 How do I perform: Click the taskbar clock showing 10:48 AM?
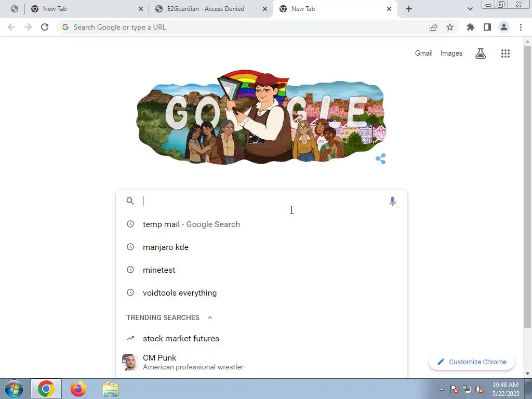(x=506, y=389)
